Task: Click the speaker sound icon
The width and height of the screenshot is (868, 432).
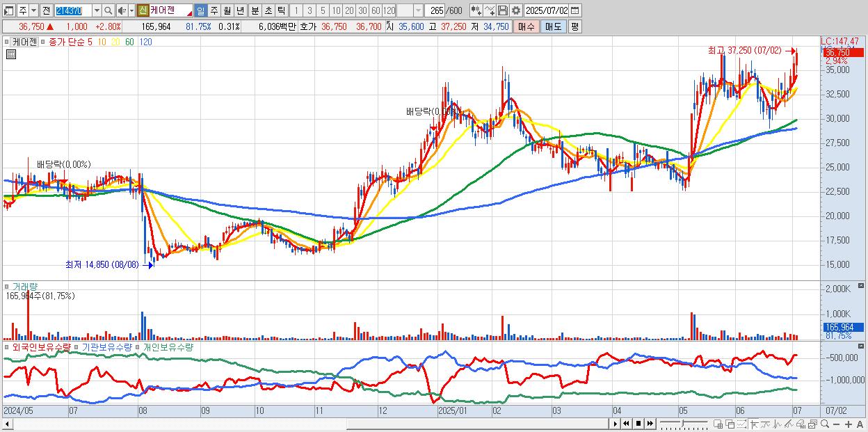Action: (121, 10)
